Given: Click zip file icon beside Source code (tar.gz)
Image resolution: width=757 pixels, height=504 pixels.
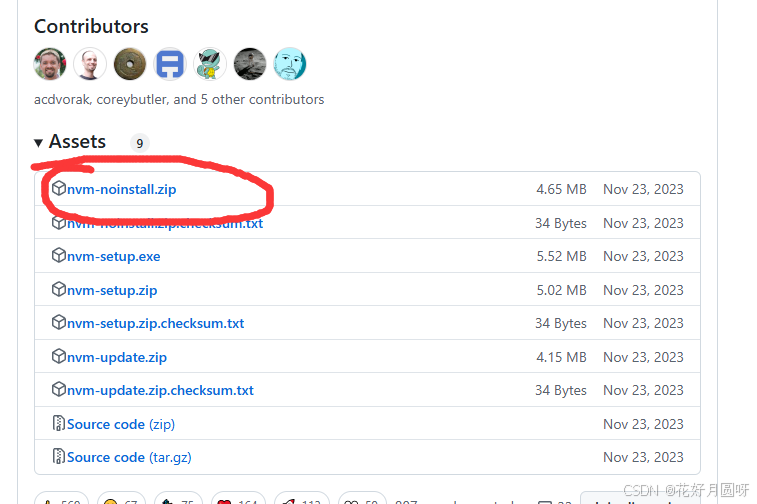Looking at the screenshot, I should 58,456.
